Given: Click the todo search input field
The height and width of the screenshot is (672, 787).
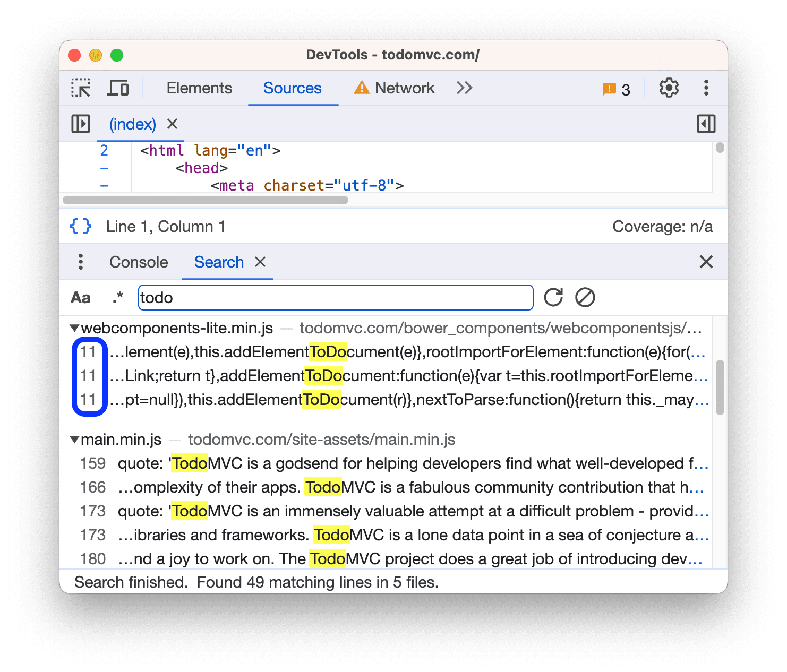Looking at the screenshot, I should 335,297.
